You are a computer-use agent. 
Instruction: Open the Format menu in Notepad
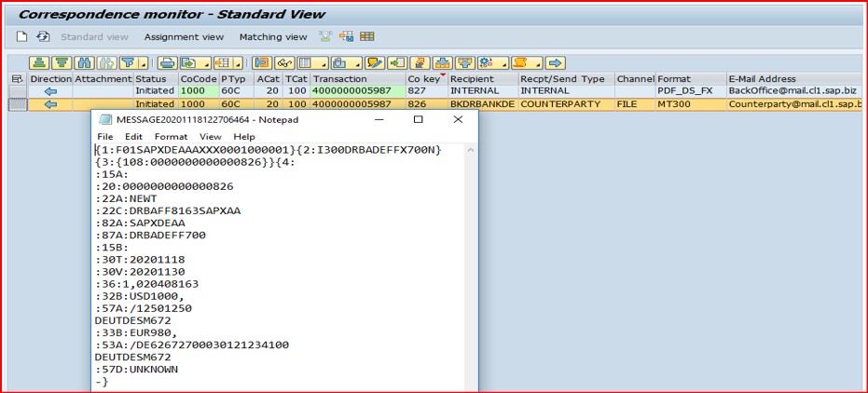[171, 137]
